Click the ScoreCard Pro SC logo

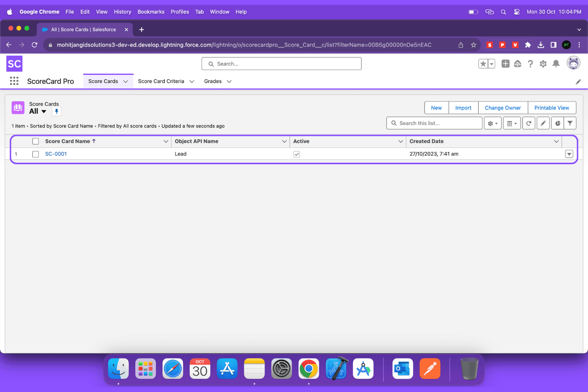pyautogui.click(x=15, y=64)
